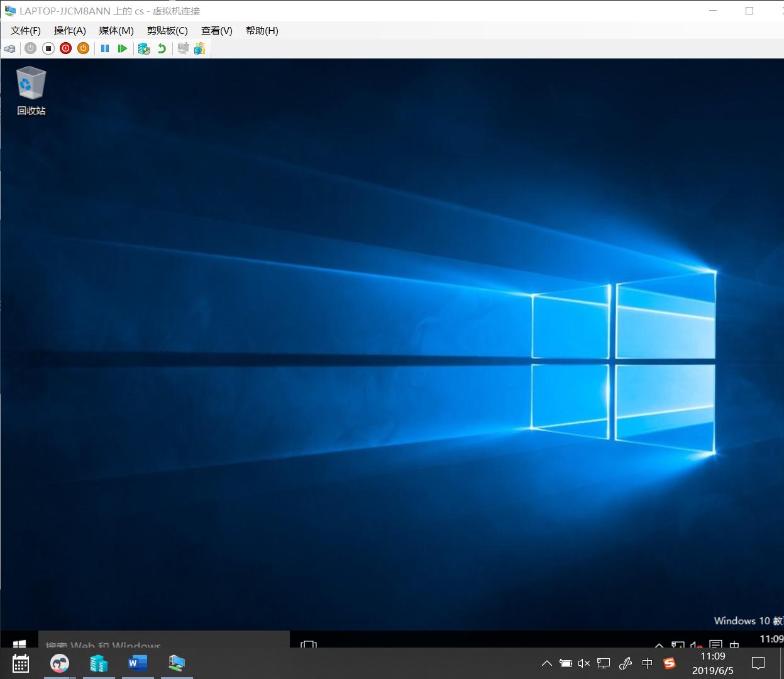Image resolution: width=784 pixels, height=679 pixels.
Task: Check battery status in host tray
Action: (566, 663)
